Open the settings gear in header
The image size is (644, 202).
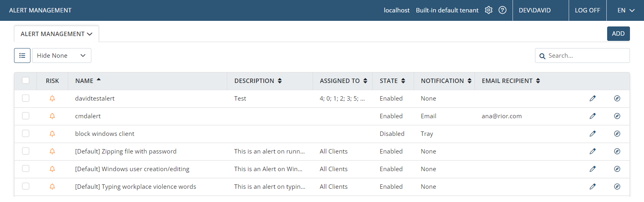point(489,10)
